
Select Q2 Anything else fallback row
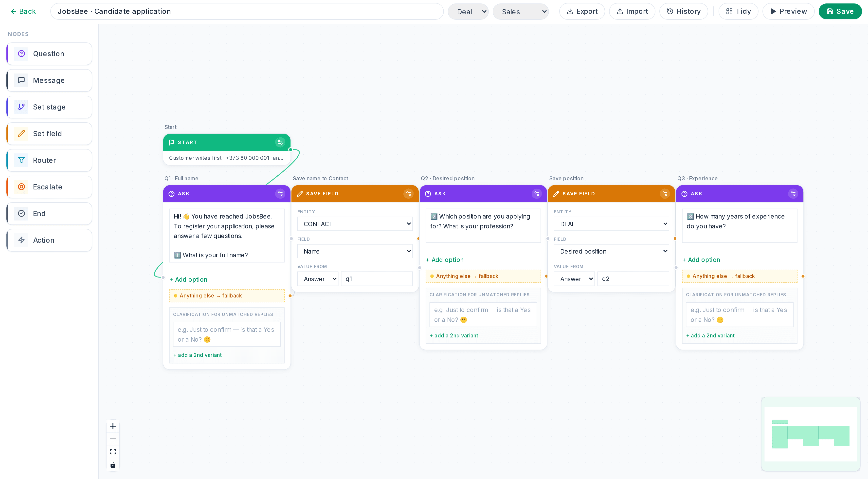coord(483,276)
